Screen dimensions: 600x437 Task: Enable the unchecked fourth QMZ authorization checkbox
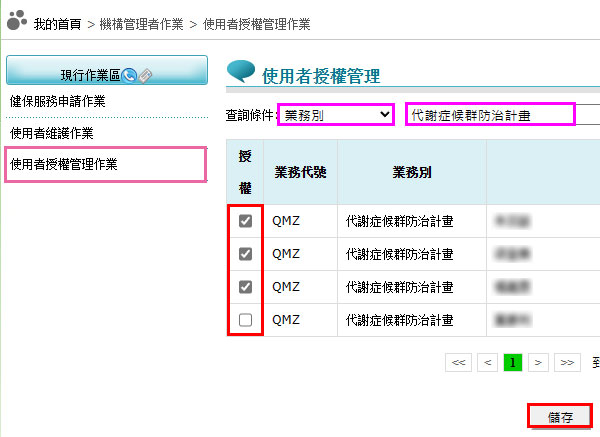click(246, 320)
